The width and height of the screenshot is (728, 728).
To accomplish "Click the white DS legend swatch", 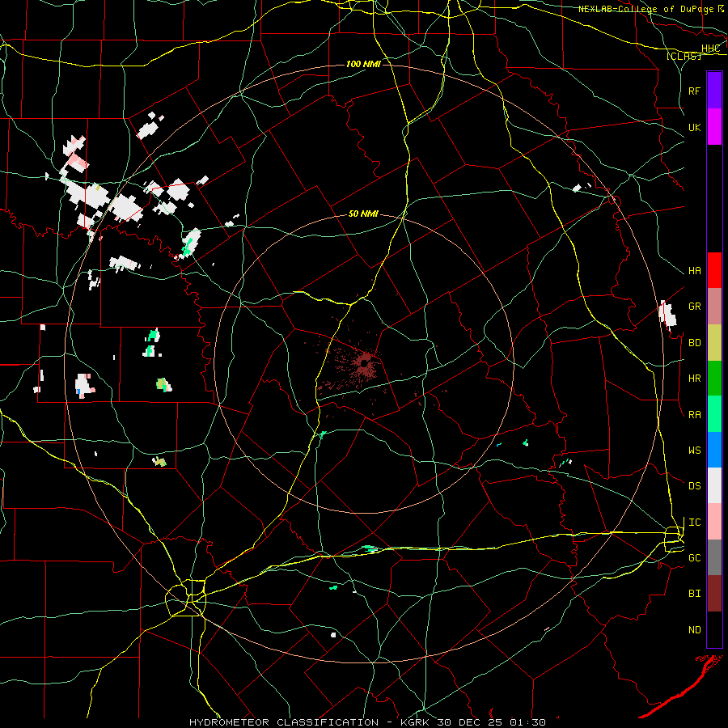I will pos(714,485).
